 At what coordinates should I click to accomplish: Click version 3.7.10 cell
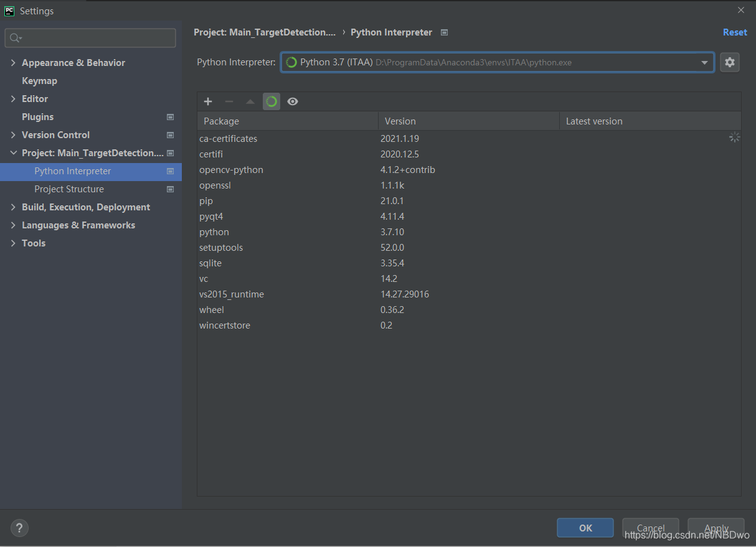pos(392,232)
